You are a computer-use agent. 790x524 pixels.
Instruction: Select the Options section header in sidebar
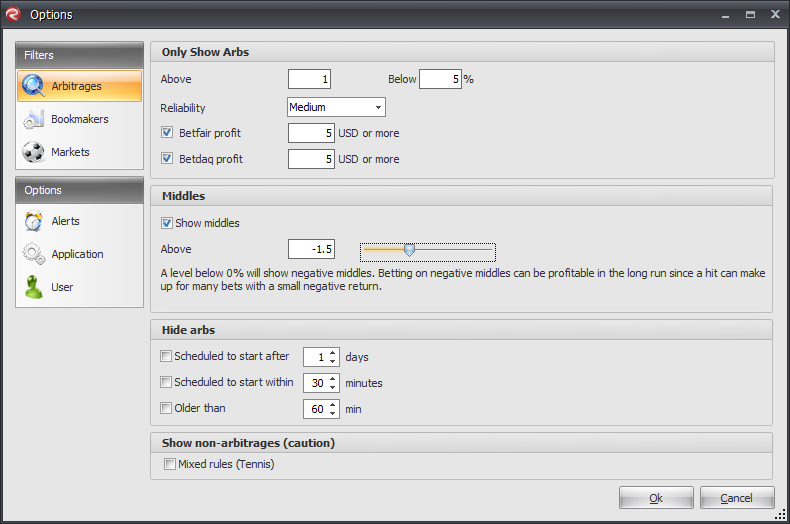pos(80,190)
